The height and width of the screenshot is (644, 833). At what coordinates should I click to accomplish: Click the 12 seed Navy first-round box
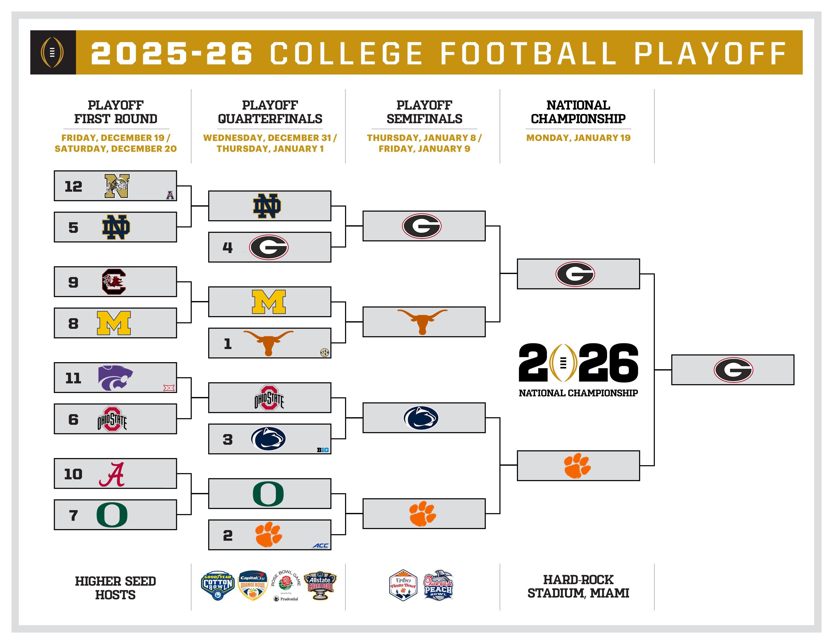(115, 186)
